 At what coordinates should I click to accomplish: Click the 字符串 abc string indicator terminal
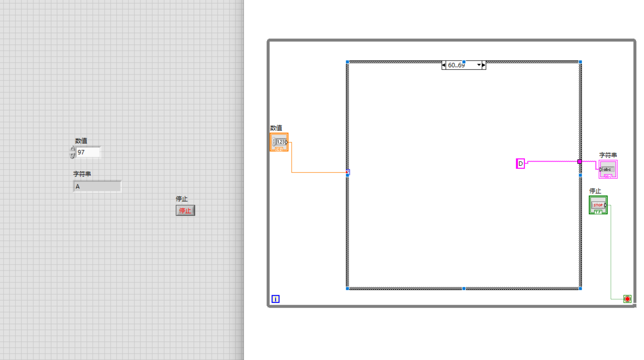coord(608,170)
